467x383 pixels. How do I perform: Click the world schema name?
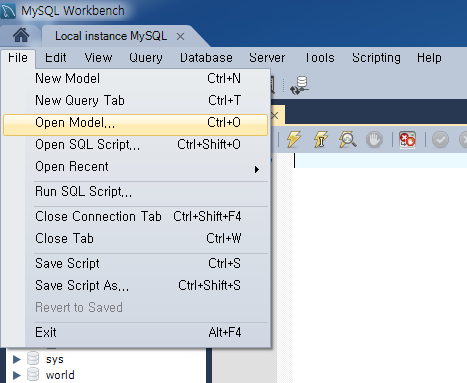pos(60,375)
